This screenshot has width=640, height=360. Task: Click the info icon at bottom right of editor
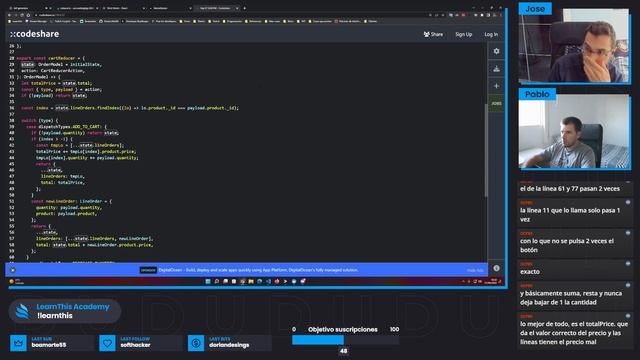point(496,268)
